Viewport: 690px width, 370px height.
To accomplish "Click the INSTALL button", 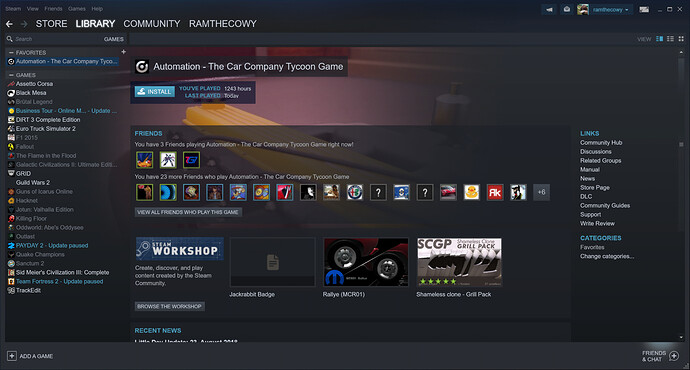I will click(x=154, y=92).
